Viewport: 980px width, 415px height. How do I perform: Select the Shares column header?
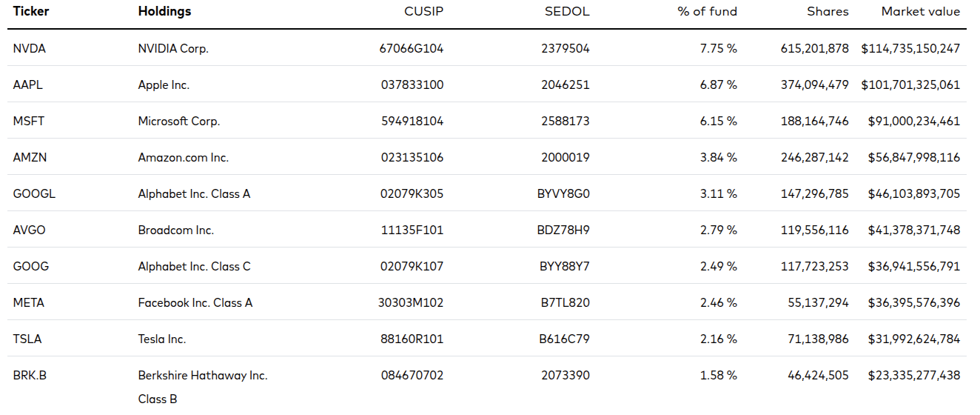[x=828, y=12]
